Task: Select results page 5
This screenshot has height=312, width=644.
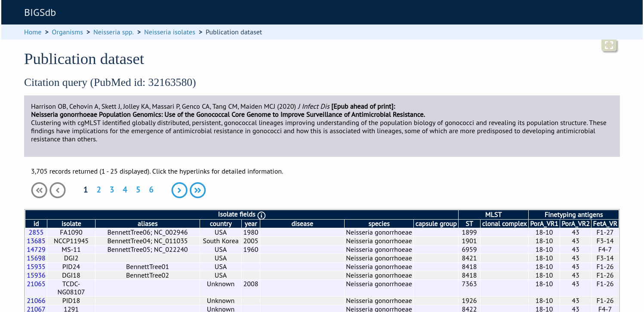Action: coord(138,190)
